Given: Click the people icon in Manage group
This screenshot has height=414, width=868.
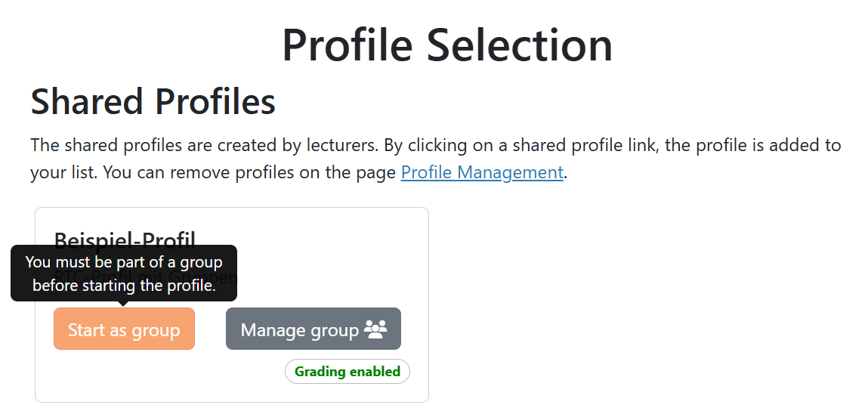Looking at the screenshot, I should point(375,329).
